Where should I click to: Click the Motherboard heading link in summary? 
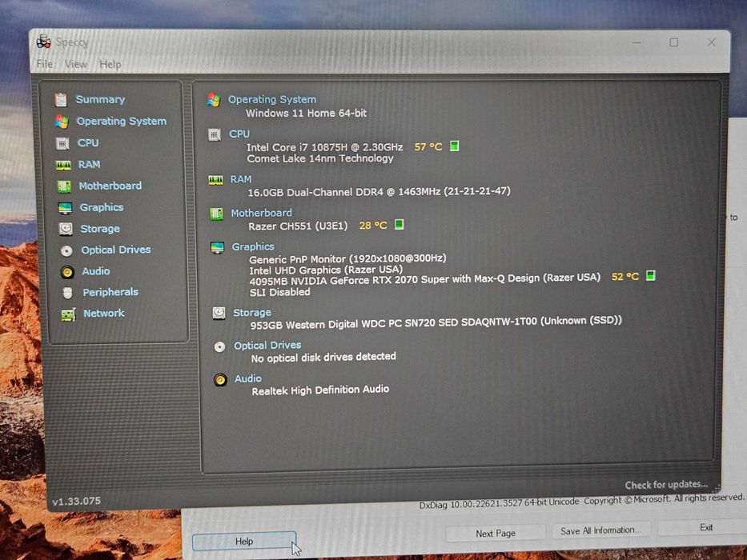[261, 213]
